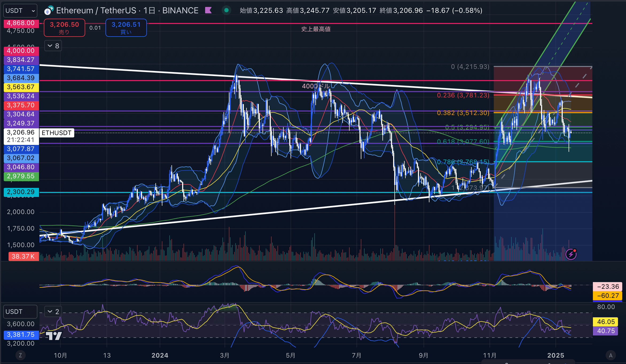Click the 11月 marker on time axis
The width and height of the screenshot is (626, 364).
coord(490,355)
